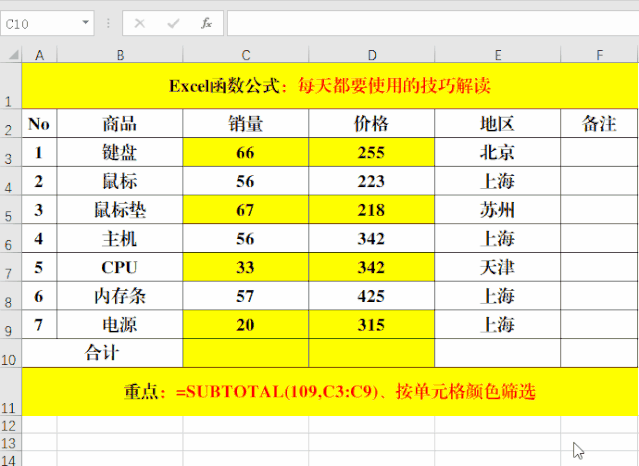Select the '天津' region cell
Viewport: 639px width, 466px height.
coord(498,267)
